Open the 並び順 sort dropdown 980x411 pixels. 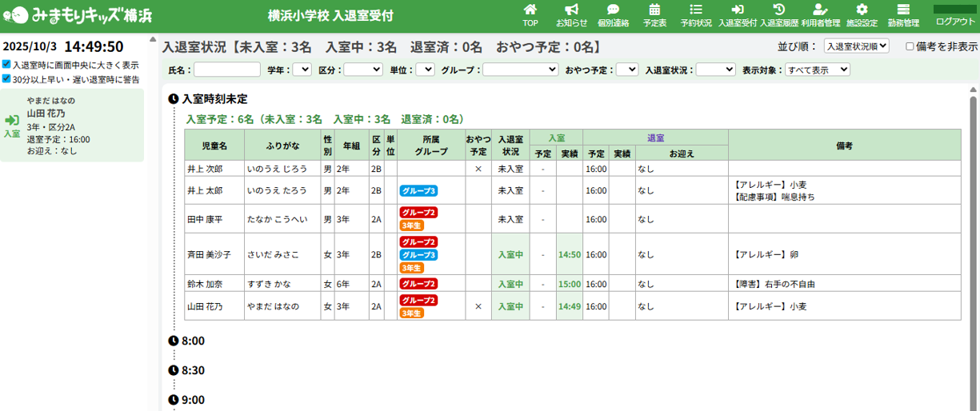click(x=856, y=46)
